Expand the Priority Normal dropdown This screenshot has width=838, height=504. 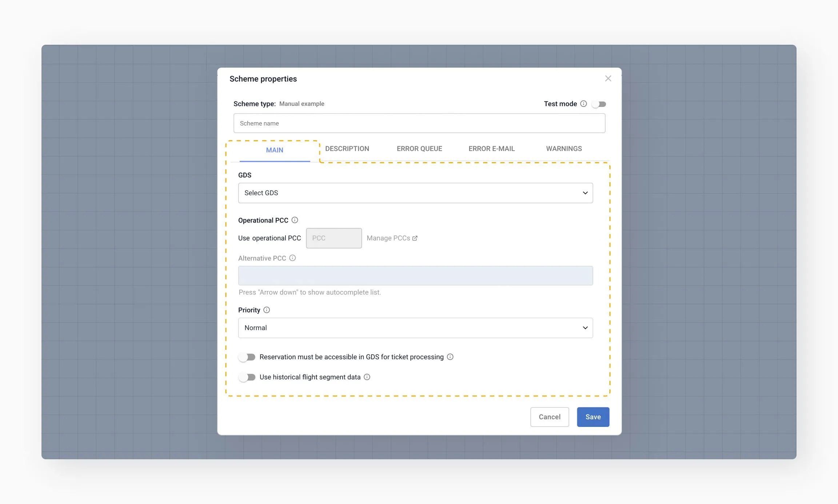pos(415,328)
